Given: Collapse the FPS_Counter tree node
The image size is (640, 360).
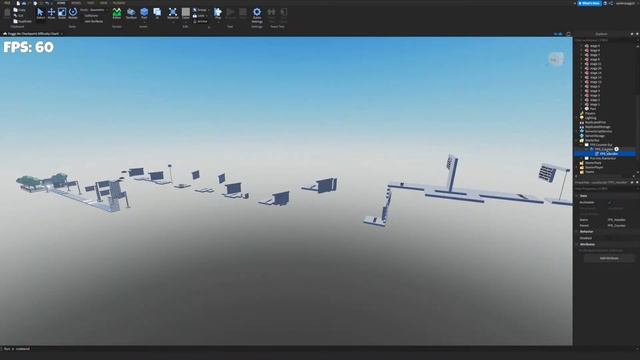Looking at the screenshot, I should pos(587,149).
